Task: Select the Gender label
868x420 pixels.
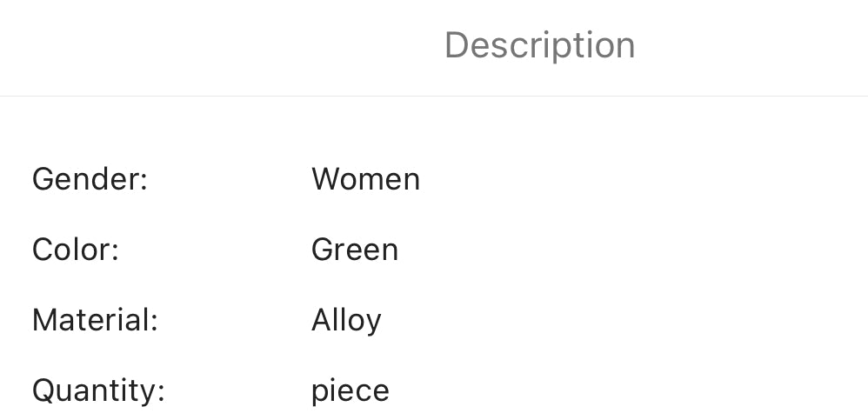Action: (x=90, y=179)
